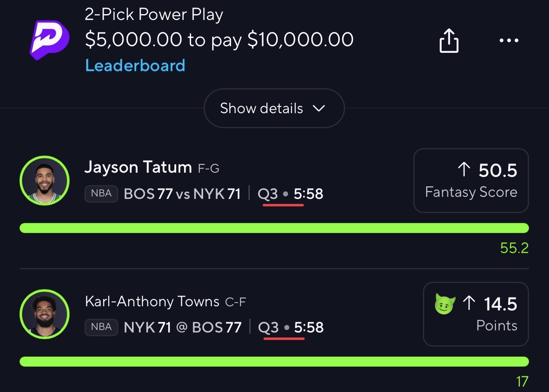Open the Leaderboard link
Viewport: 549px width, 392px height.
(x=135, y=65)
